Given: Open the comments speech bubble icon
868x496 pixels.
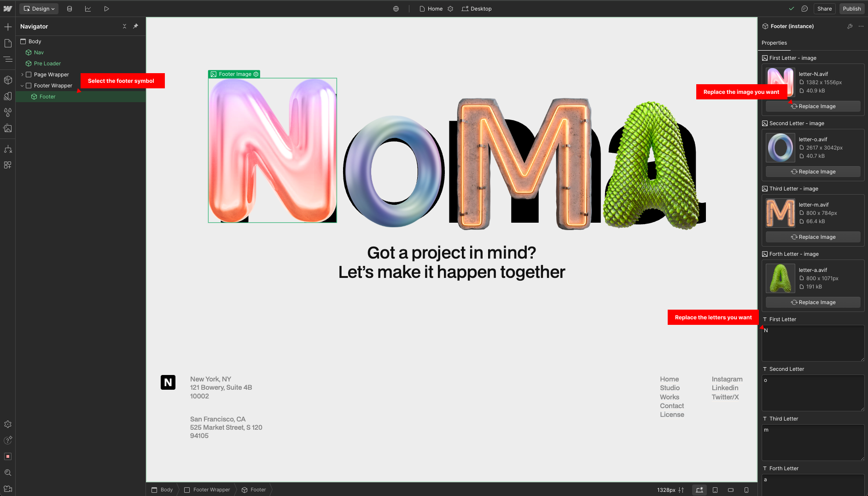Looking at the screenshot, I should (x=804, y=9).
